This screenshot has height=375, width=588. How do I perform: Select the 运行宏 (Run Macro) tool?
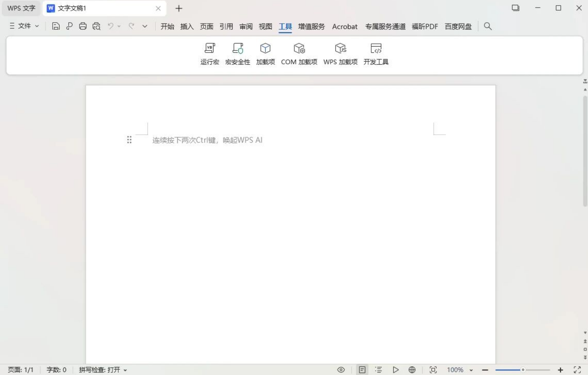(x=209, y=54)
